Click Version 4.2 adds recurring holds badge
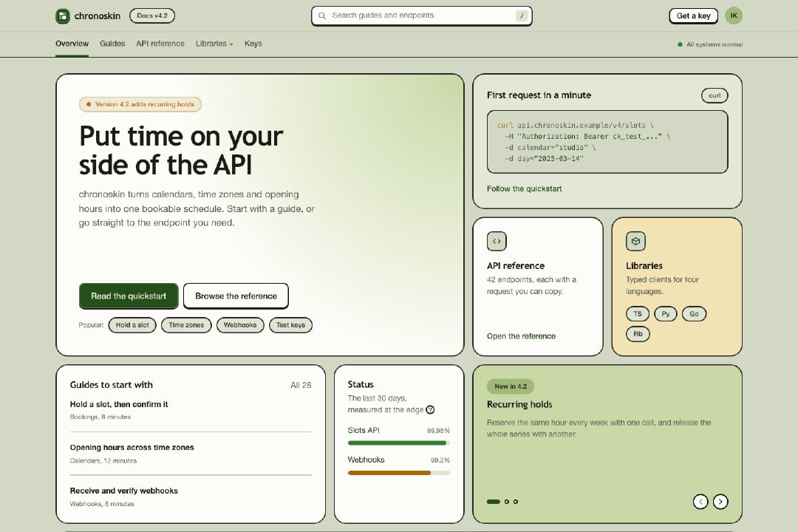 (x=140, y=104)
